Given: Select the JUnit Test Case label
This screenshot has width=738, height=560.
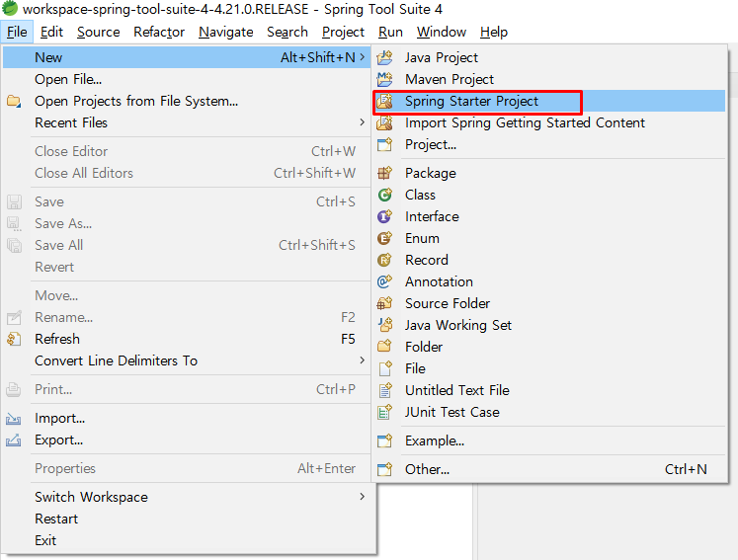Looking at the screenshot, I should click(452, 412).
